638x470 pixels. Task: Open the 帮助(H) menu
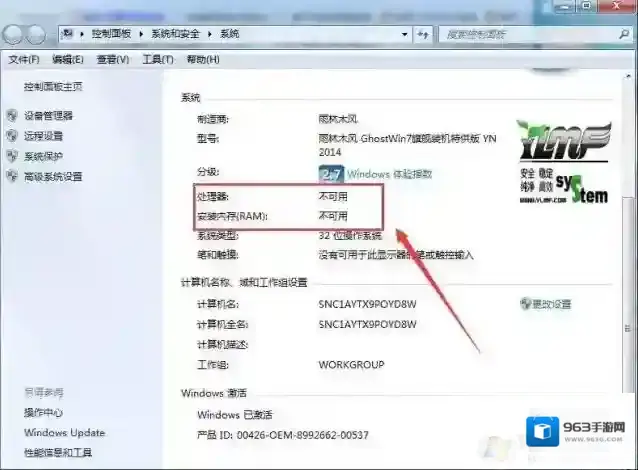point(203,59)
